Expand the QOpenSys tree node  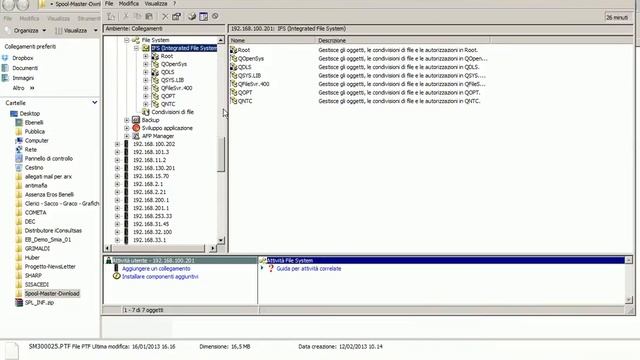click(x=146, y=64)
